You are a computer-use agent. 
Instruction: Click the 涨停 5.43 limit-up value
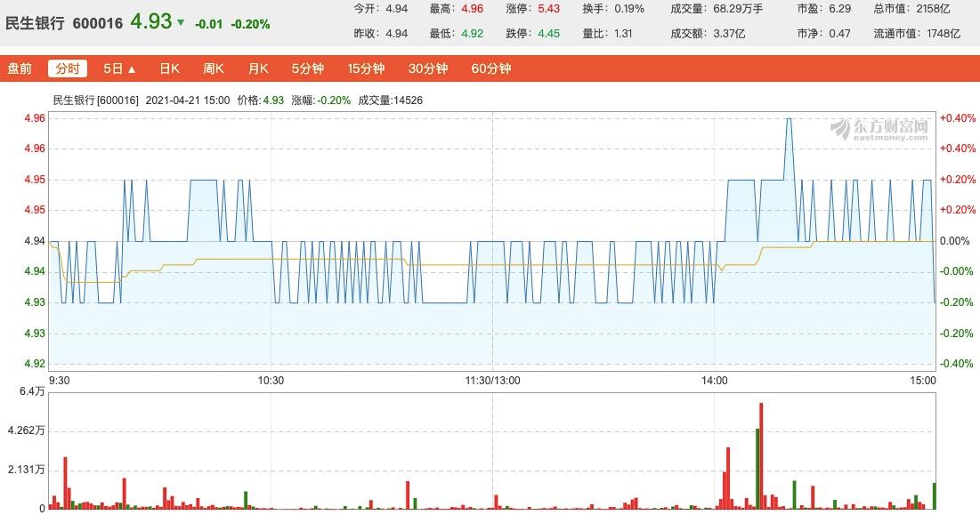coord(549,8)
